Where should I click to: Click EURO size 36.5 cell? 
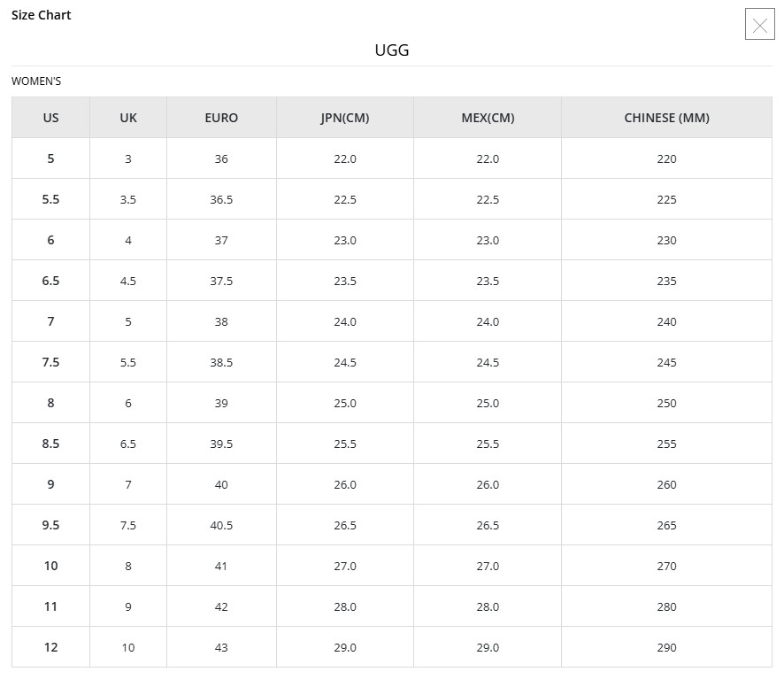[221, 199]
